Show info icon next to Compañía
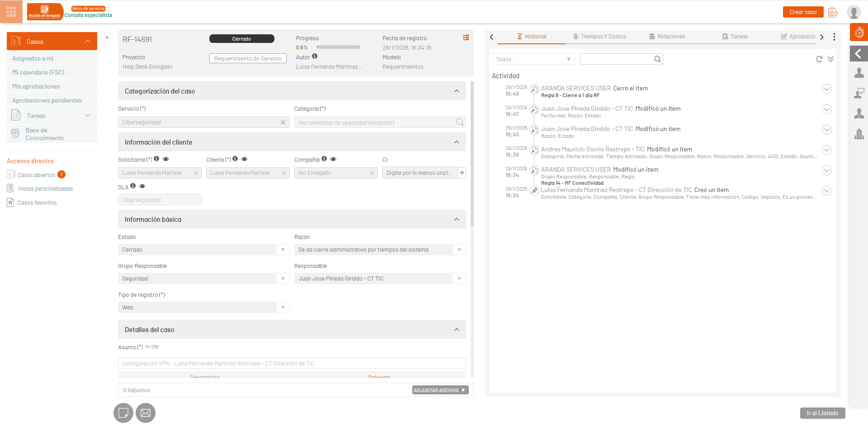The width and height of the screenshot is (868, 426). coord(324,159)
